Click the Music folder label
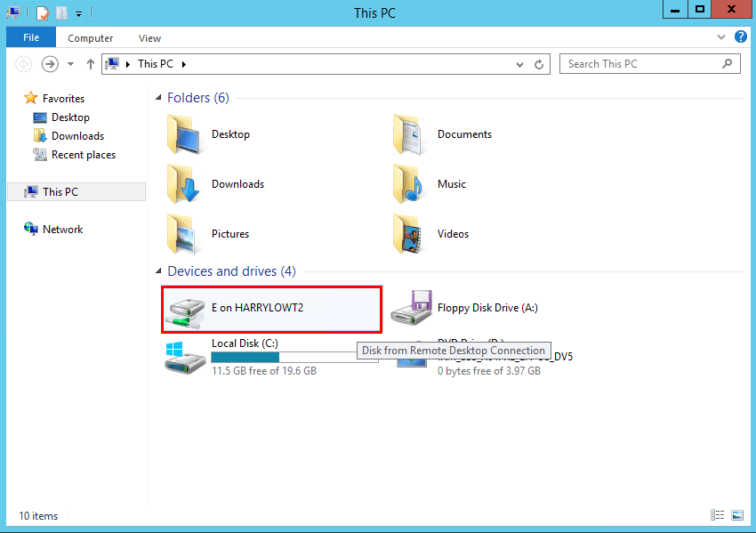The height and width of the screenshot is (533, 756). point(451,184)
